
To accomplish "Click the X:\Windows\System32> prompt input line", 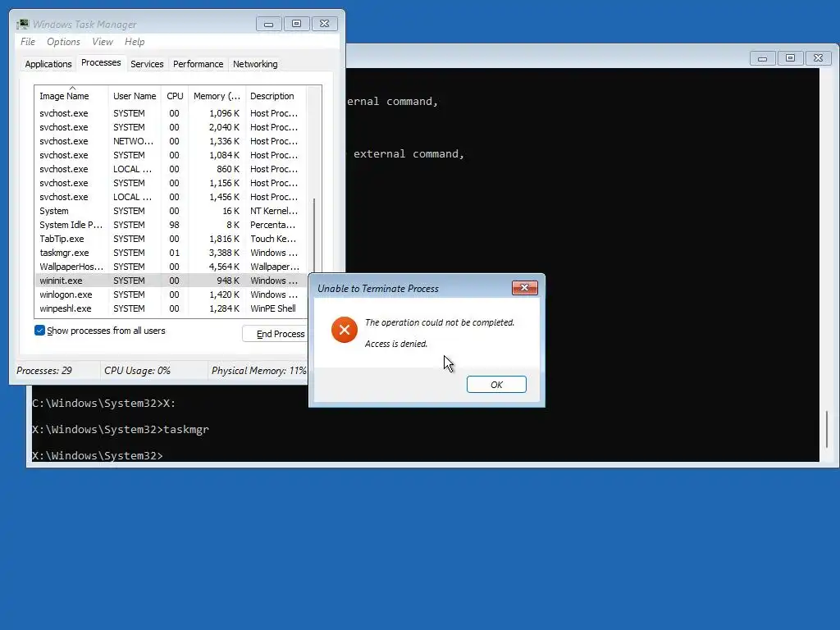I will (97, 456).
